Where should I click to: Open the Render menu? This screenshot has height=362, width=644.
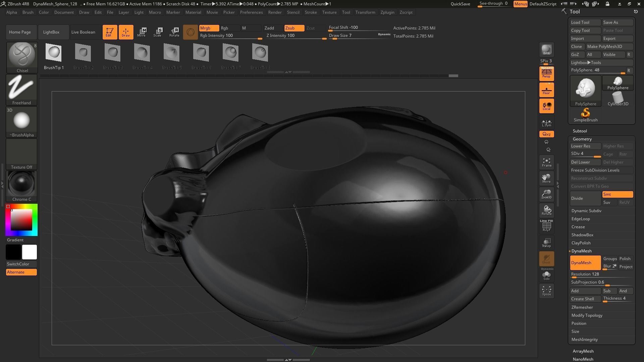point(275,12)
